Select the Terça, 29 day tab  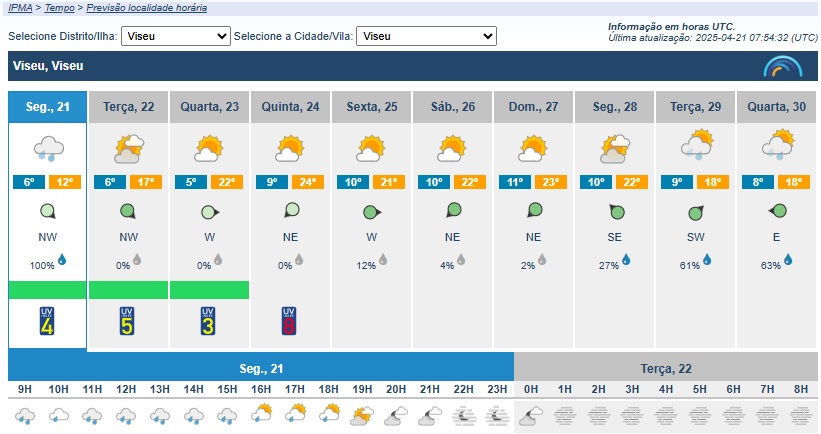pos(696,107)
